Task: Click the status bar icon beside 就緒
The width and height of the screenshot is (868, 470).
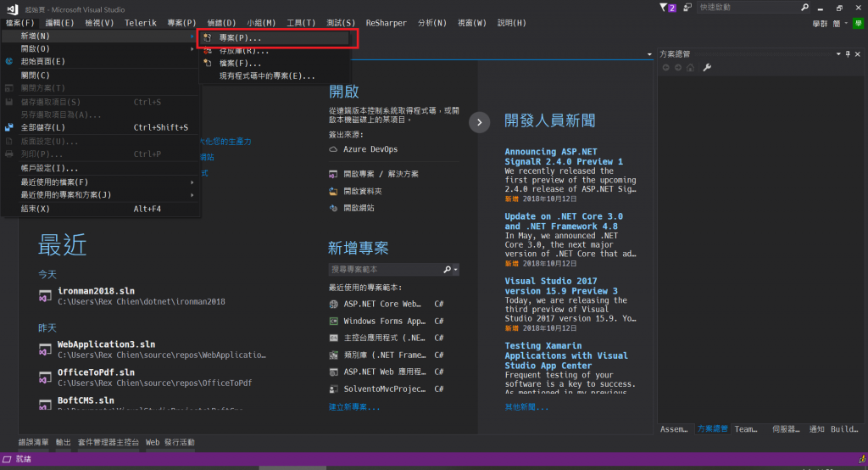Action: (7, 459)
